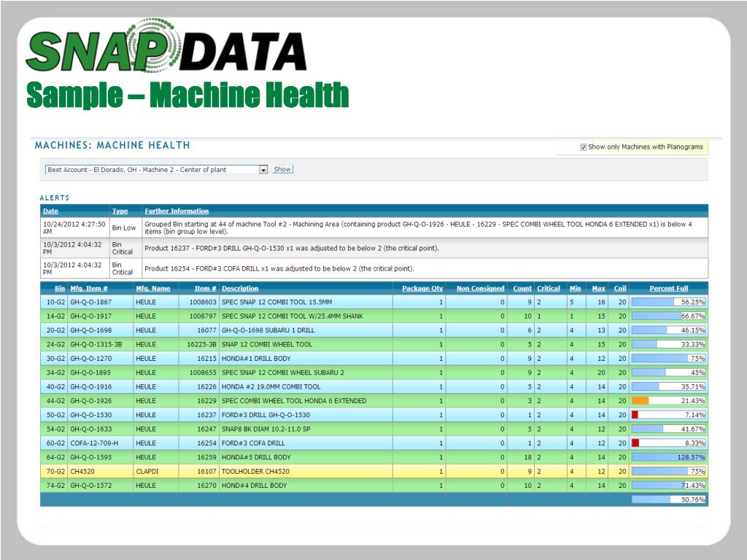Click item number 16270

tap(206, 486)
